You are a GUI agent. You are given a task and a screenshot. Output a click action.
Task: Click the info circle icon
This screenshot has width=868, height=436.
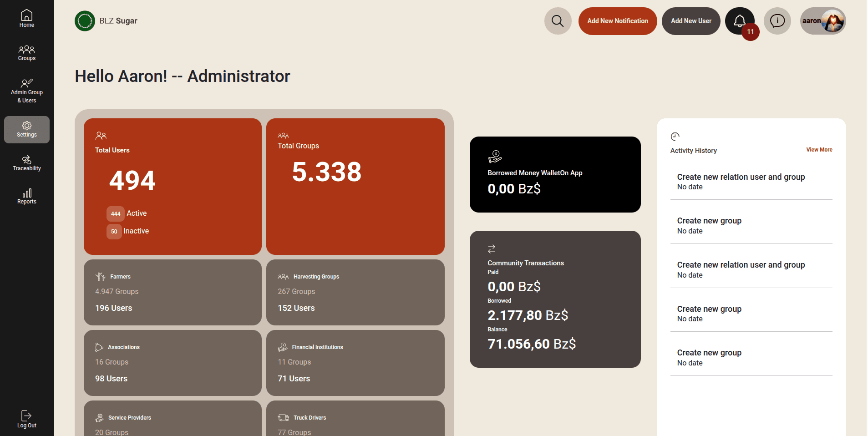point(777,21)
